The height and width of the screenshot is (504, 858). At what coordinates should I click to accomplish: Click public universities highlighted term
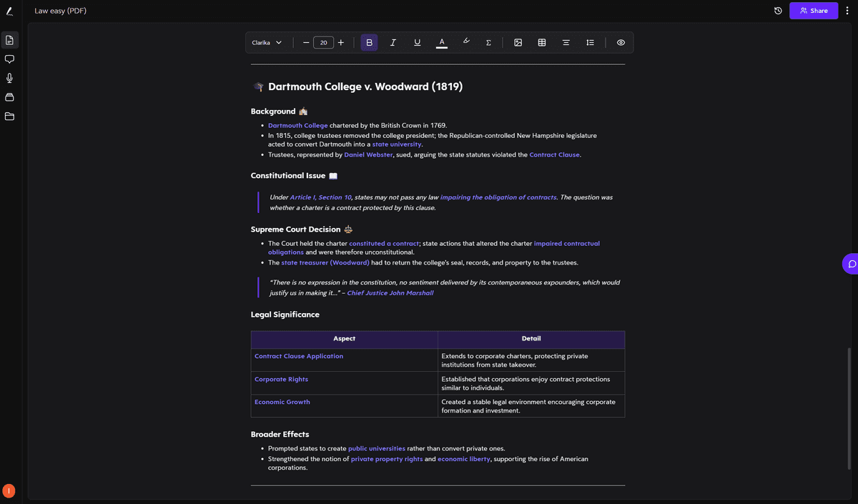pyautogui.click(x=377, y=449)
